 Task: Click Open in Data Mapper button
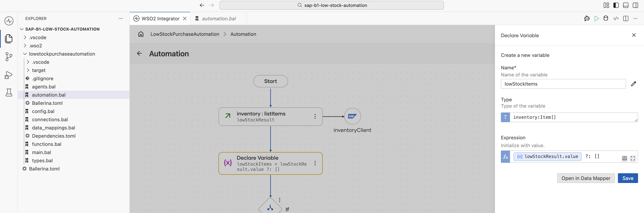[x=586, y=178]
